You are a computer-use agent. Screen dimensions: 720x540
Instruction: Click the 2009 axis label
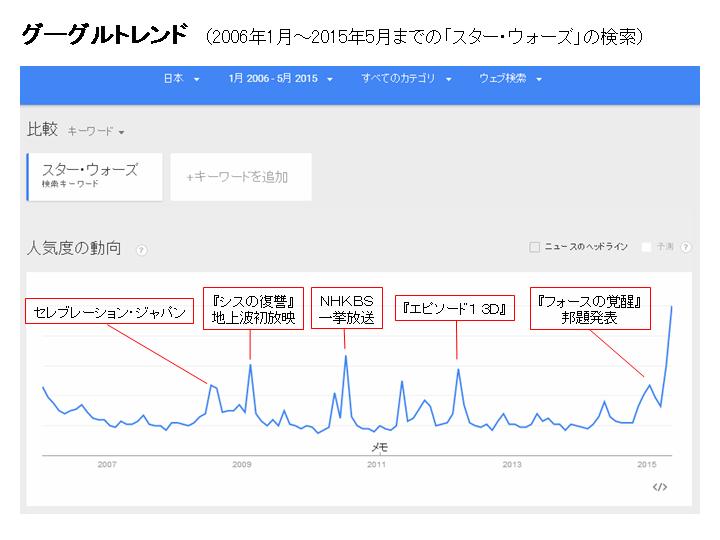click(x=242, y=464)
